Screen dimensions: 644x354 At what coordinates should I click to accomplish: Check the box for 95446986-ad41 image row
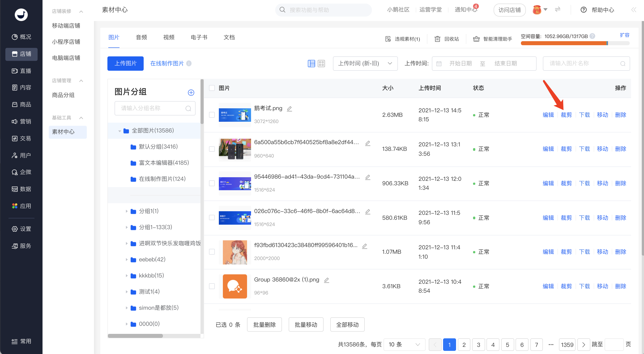[212, 183]
